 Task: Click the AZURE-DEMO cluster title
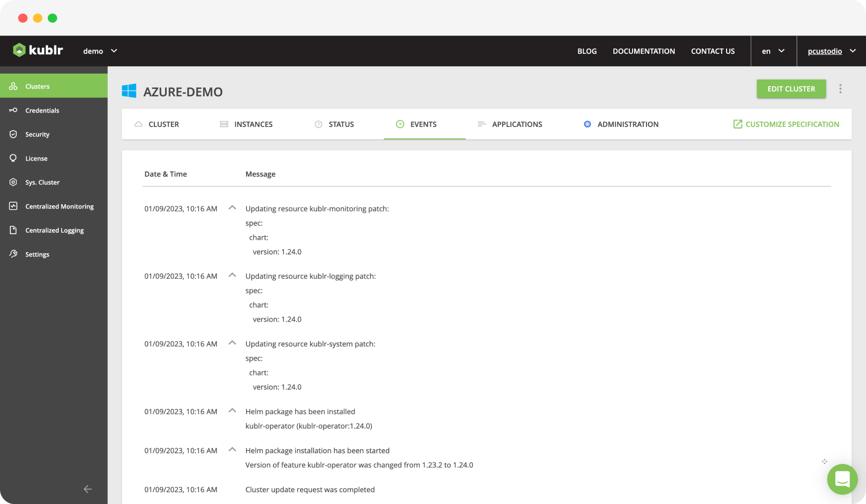[183, 91]
